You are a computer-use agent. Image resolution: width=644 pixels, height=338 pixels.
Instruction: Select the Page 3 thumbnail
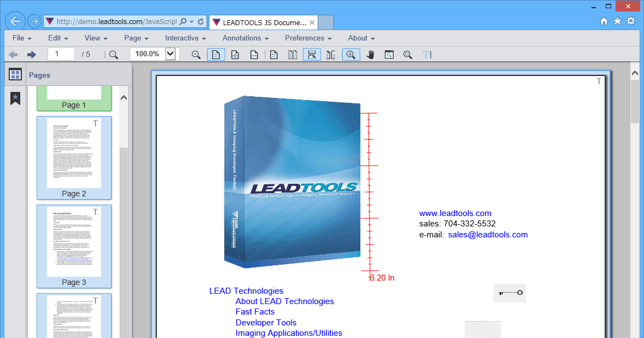74,245
